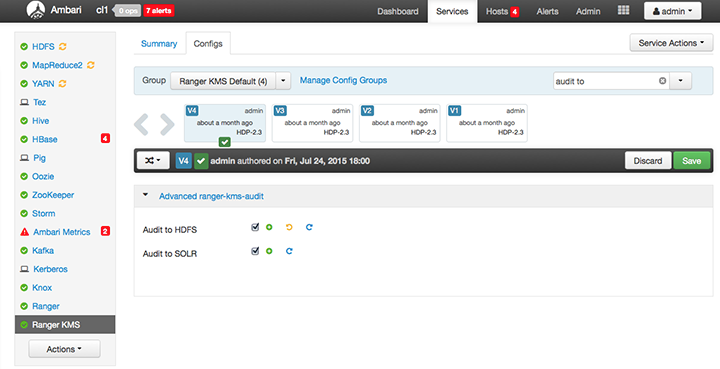
Task: Click the Manage Config Groups link
Action: pyautogui.click(x=343, y=80)
